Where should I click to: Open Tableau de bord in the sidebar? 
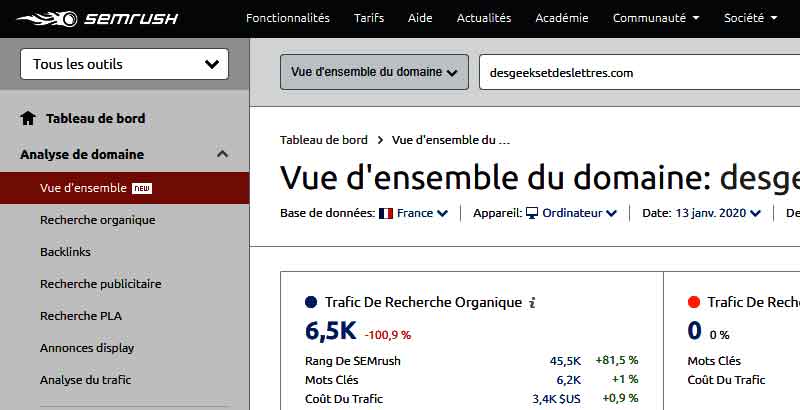coord(96,118)
